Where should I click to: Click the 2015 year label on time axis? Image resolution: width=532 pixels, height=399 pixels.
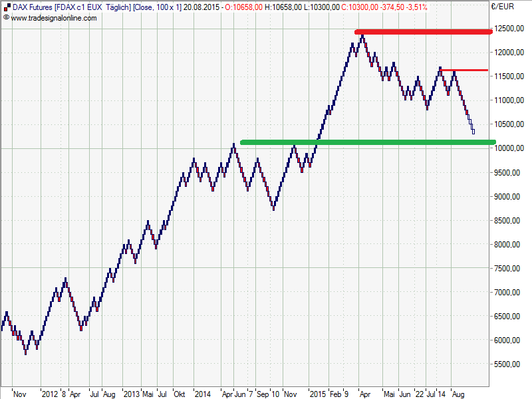tap(318, 394)
